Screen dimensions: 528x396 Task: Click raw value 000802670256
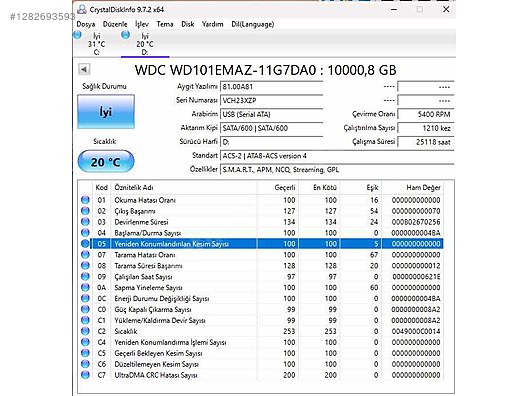click(416, 222)
